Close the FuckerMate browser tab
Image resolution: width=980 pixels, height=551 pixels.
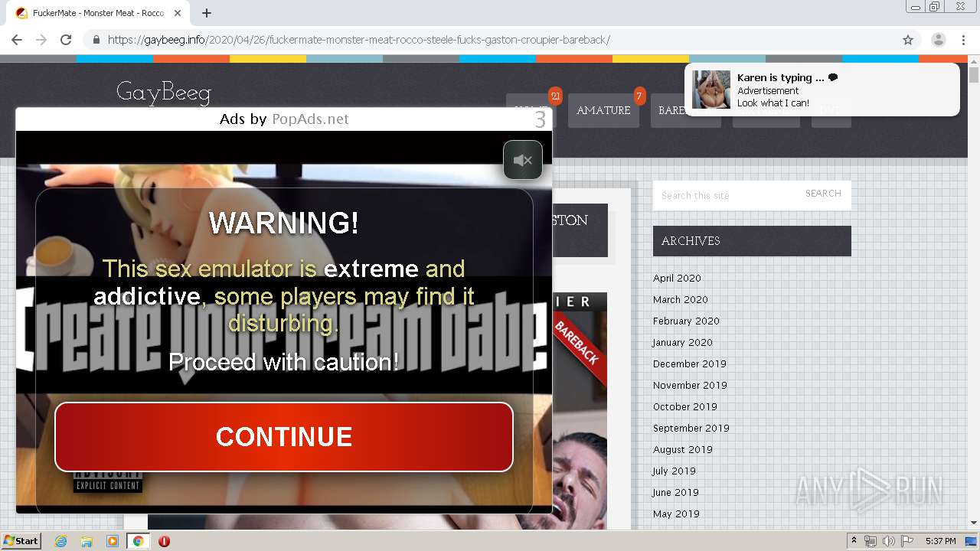tap(178, 13)
